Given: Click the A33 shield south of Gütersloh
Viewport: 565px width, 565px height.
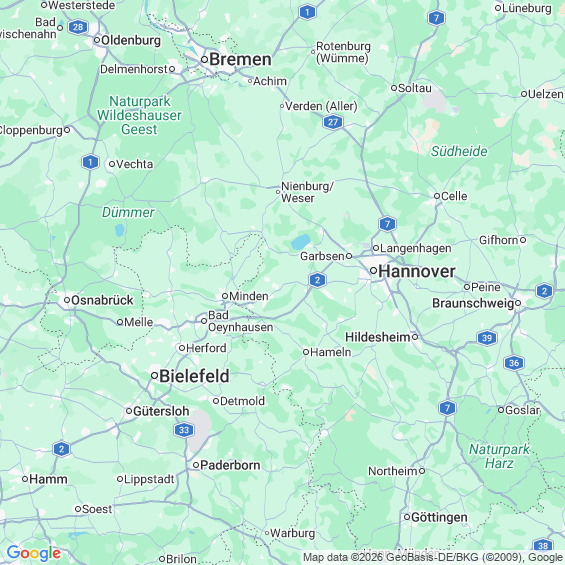Looking at the screenshot, I should [x=184, y=430].
